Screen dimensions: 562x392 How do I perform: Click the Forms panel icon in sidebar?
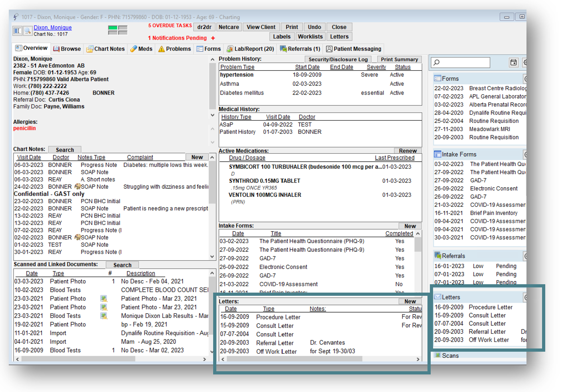click(x=437, y=79)
